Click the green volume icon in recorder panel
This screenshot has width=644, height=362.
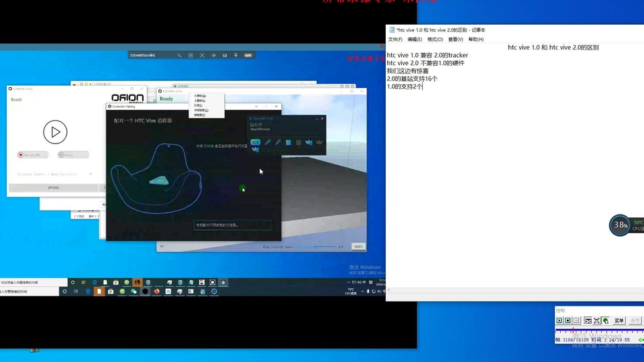coord(641,340)
